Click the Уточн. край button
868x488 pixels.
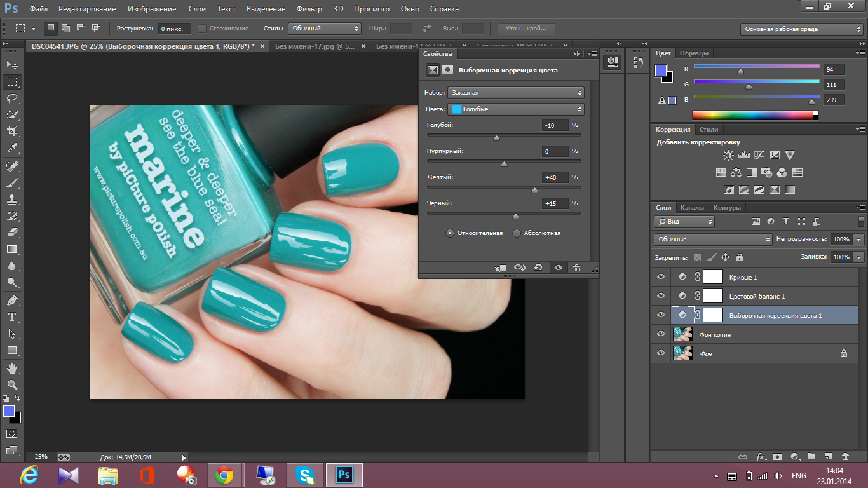[x=526, y=29]
